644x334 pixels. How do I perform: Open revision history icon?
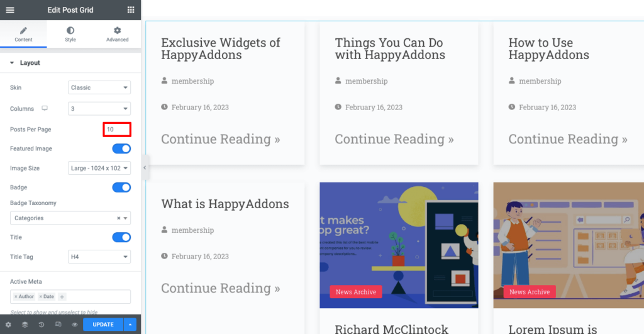pyautogui.click(x=42, y=325)
